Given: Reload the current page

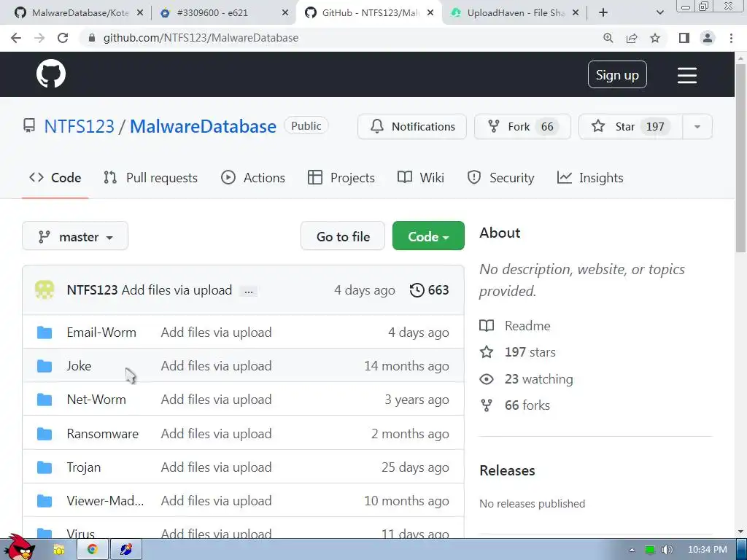Looking at the screenshot, I should (x=63, y=38).
